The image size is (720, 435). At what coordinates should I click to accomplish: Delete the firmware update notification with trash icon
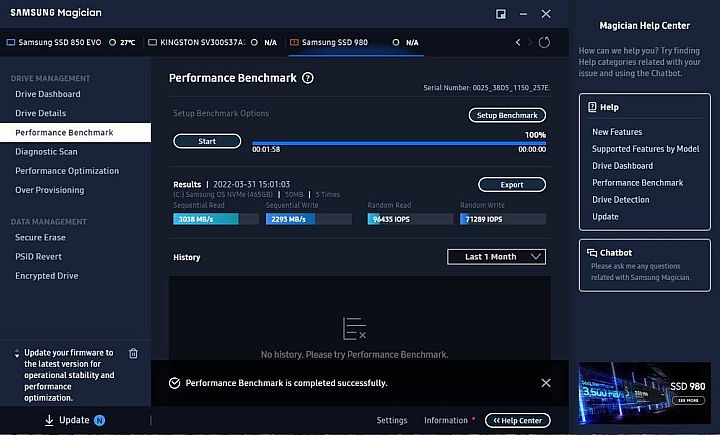(x=134, y=353)
